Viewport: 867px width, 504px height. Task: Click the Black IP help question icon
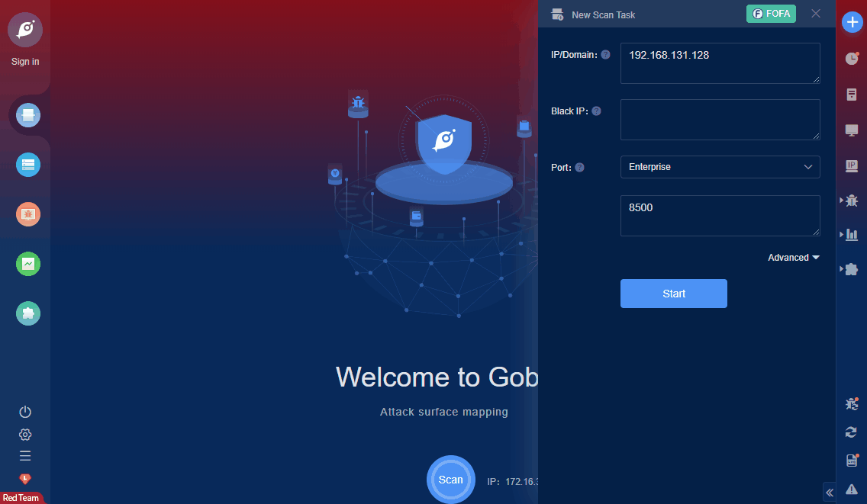[596, 111]
